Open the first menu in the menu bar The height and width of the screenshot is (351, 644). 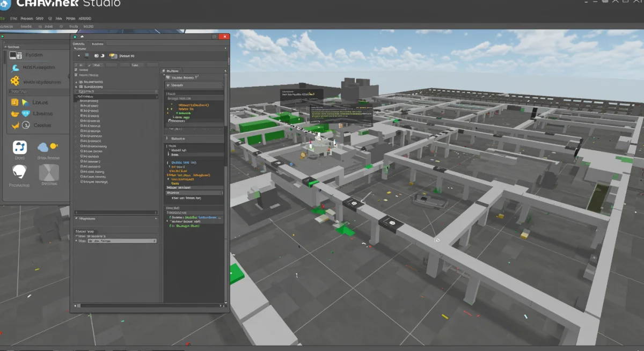pyautogui.click(x=3, y=18)
